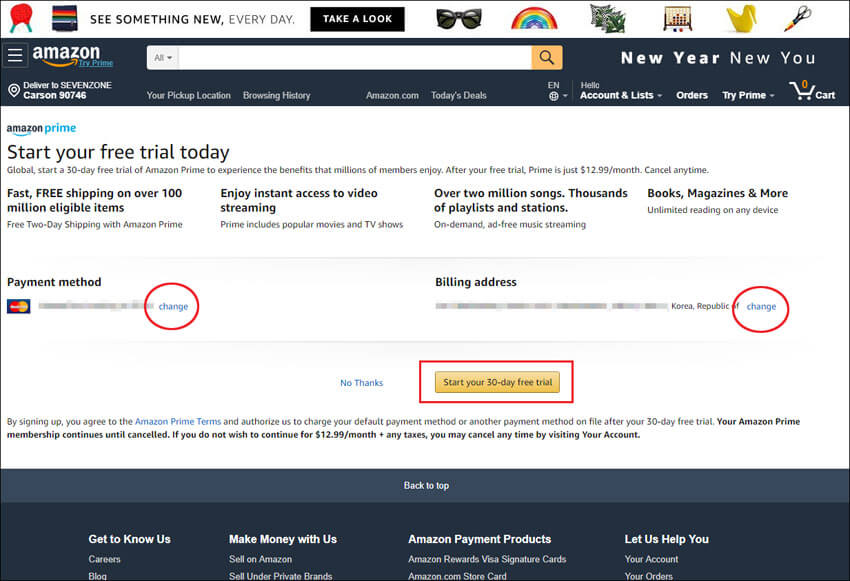Change the payment method

pos(173,306)
